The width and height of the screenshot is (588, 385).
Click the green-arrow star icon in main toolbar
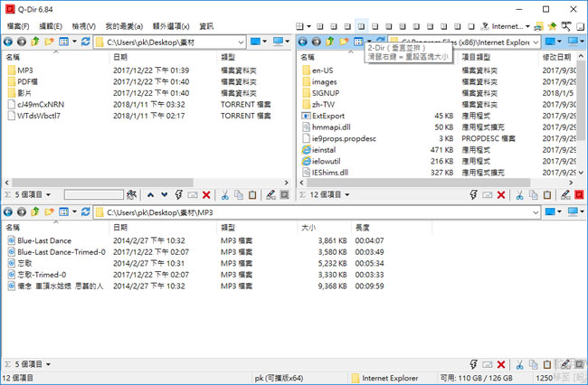point(552,26)
